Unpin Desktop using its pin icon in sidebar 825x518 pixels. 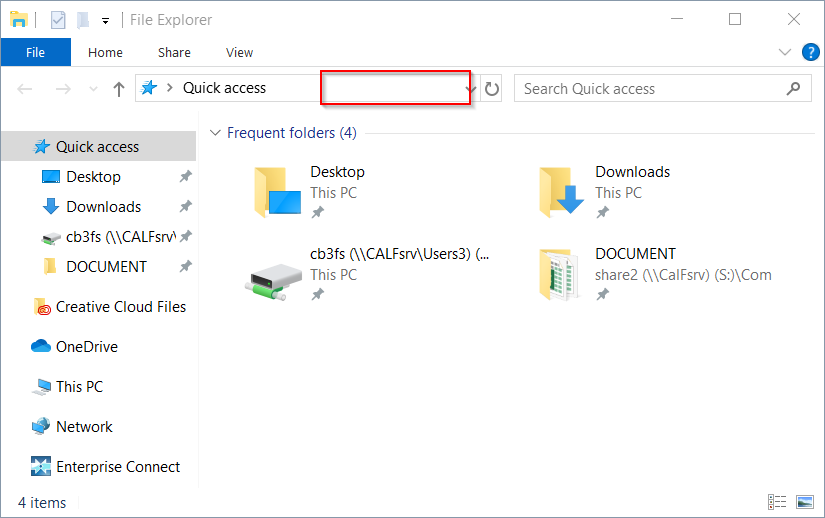click(x=185, y=177)
